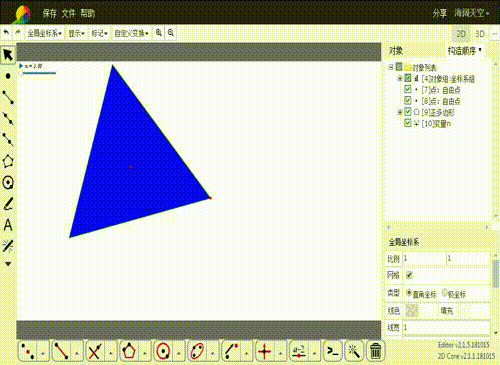The width and height of the screenshot is (500, 365).
Task: Click the 分享 share link
Action: tap(439, 13)
